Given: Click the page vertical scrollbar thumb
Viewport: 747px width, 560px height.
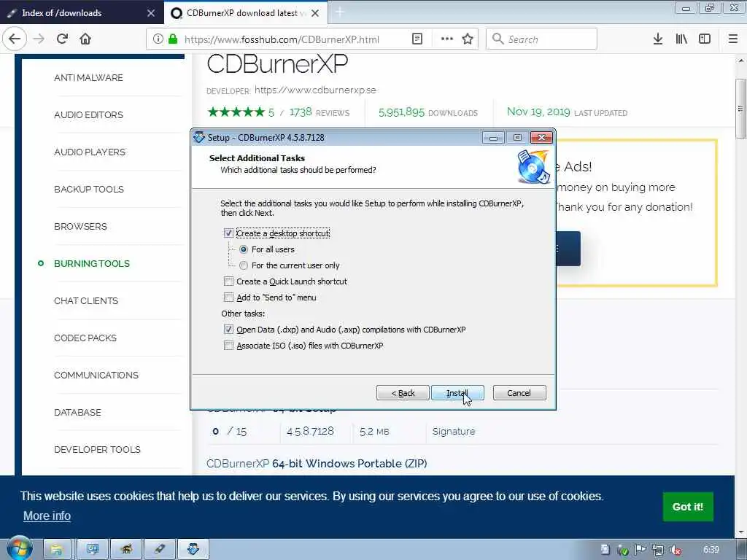Looking at the screenshot, I should [x=740, y=109].
